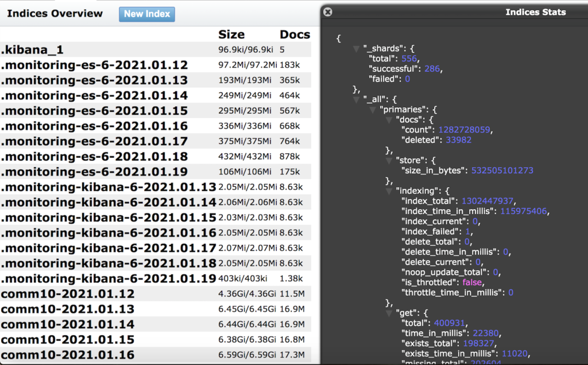Open index .monitoring-kibana-6-2021.01.14
588x365 pixels.
(x=109, y=203)
